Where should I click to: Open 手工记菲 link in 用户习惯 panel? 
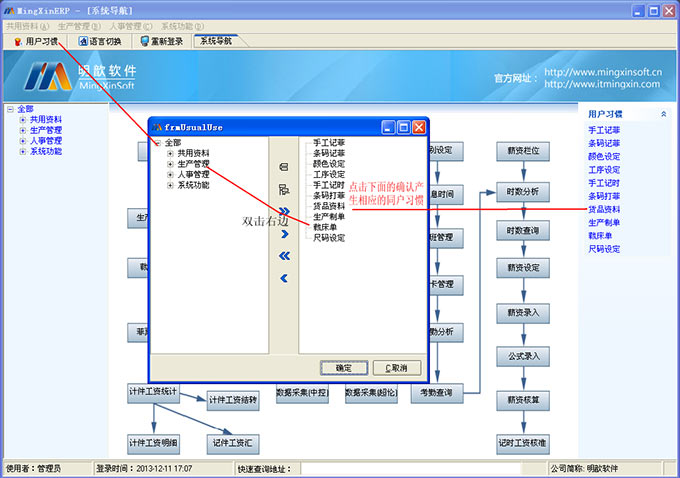[x=604, y=130]
